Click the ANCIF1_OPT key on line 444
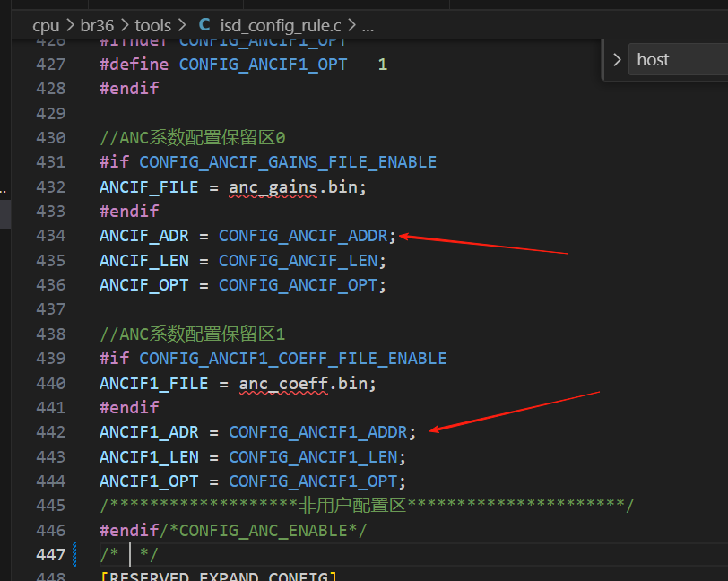Viewport: 728px width, 581px height. [x=149, y=481]
